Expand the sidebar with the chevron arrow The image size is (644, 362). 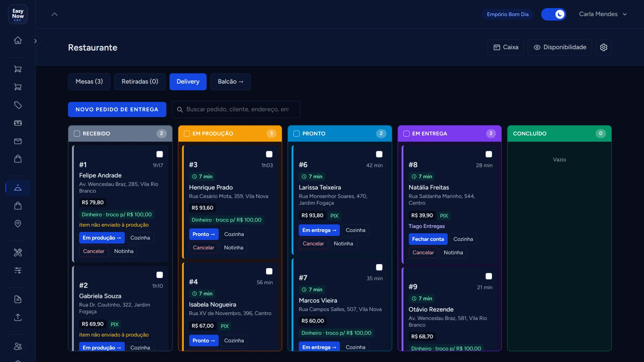tap(35, 41)
